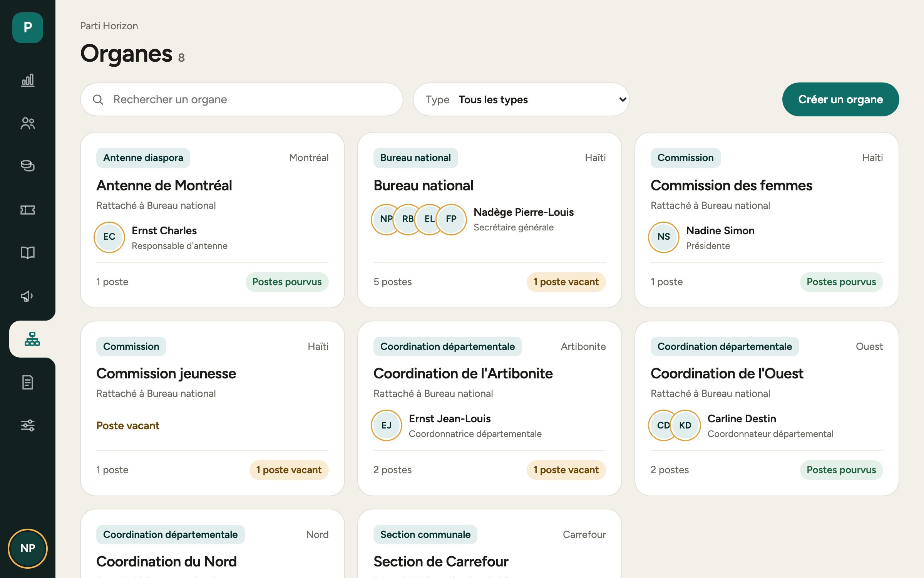Image resolution: width=924 pixels, height=578 pixels.
Task: Click the EC avatar of Ernst Charles
Action: (x=109, y=237)
